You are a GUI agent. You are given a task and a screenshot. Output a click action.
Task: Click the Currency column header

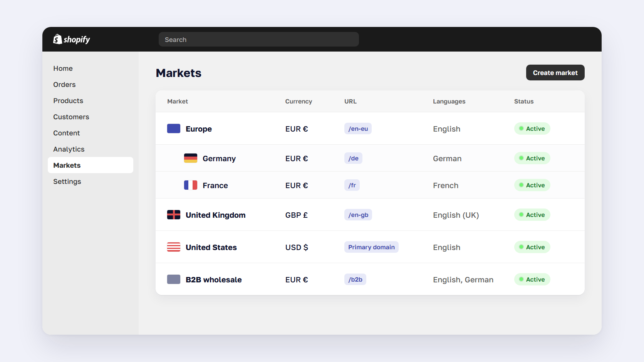click(x=299, y=102)
